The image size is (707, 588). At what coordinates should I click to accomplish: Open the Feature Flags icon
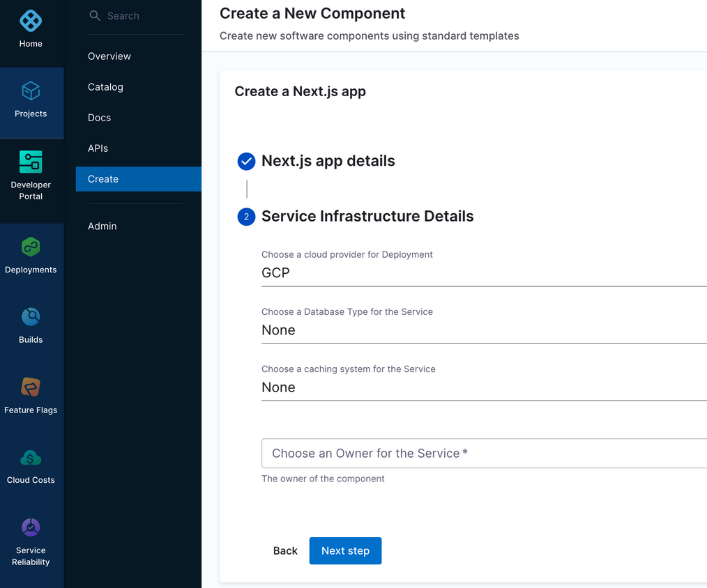[x=31, y=387]
